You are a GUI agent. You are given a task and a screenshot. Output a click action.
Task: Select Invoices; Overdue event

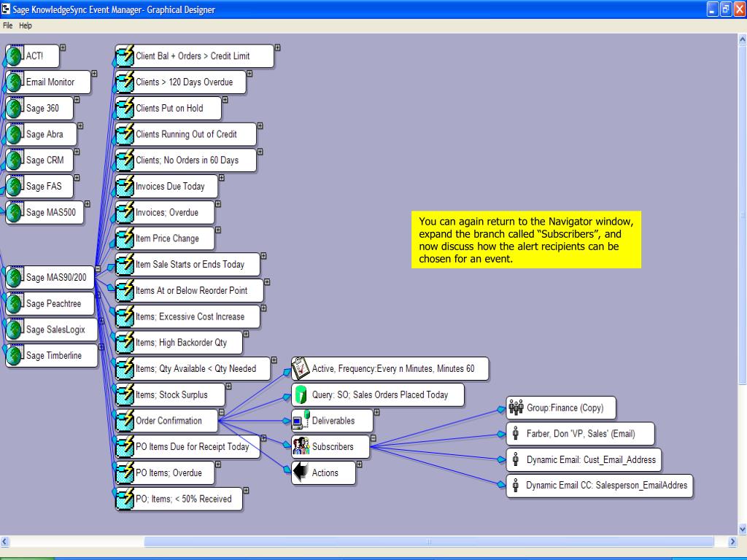[165, 212]
